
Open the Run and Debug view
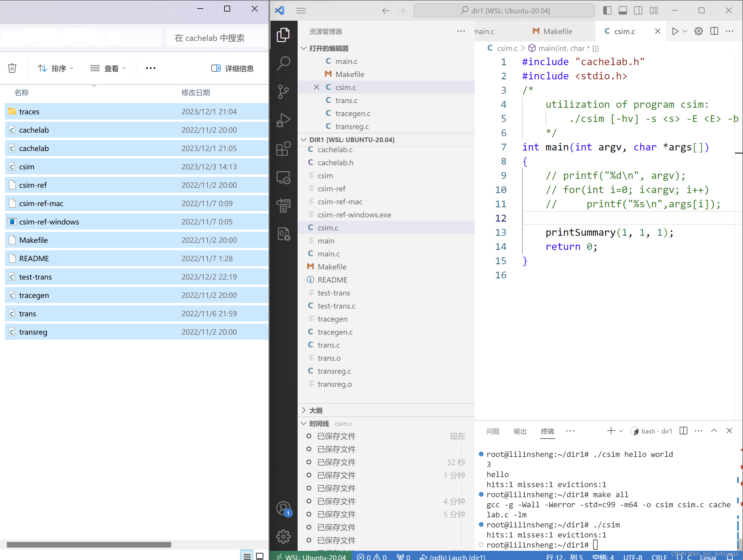[284, 120]
